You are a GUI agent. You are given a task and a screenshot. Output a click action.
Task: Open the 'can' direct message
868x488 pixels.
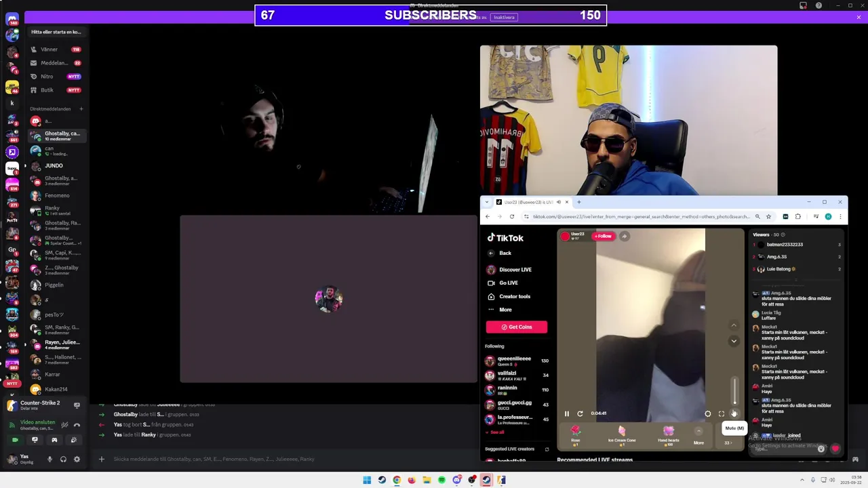56,150
